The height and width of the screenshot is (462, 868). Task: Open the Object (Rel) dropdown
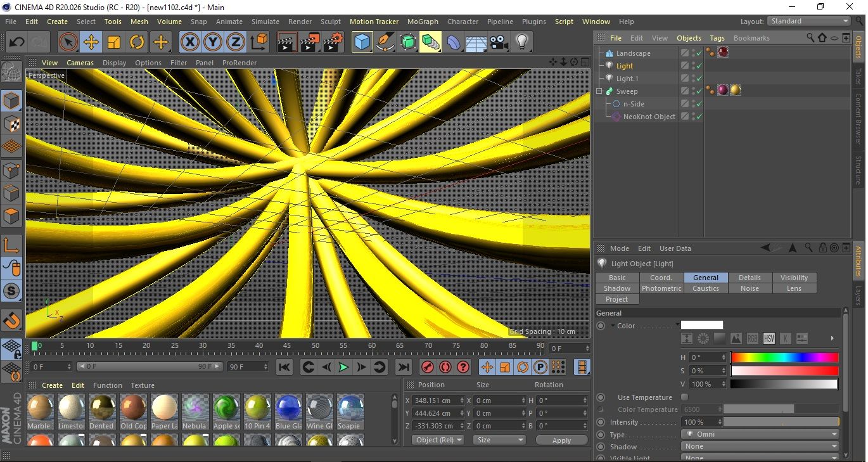(437, 440)
